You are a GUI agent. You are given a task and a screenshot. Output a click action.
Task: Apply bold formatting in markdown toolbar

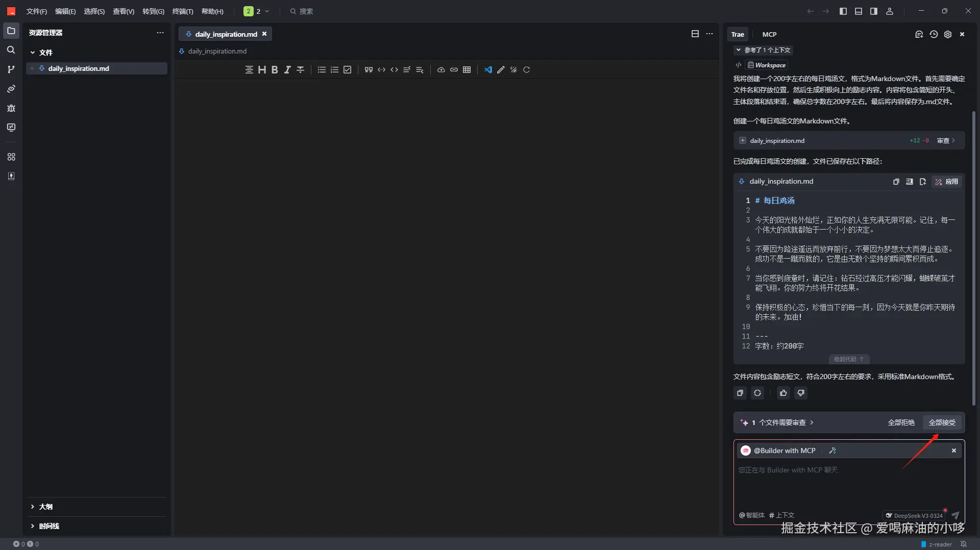pyautogui.click(x=275, y=70)
